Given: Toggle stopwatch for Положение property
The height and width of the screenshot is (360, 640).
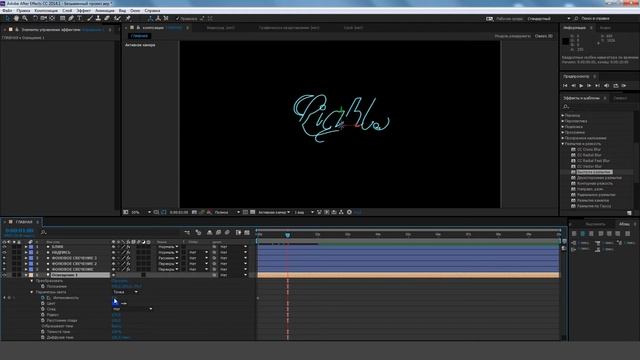Looking at the screenshot, I should pos(43,287).
